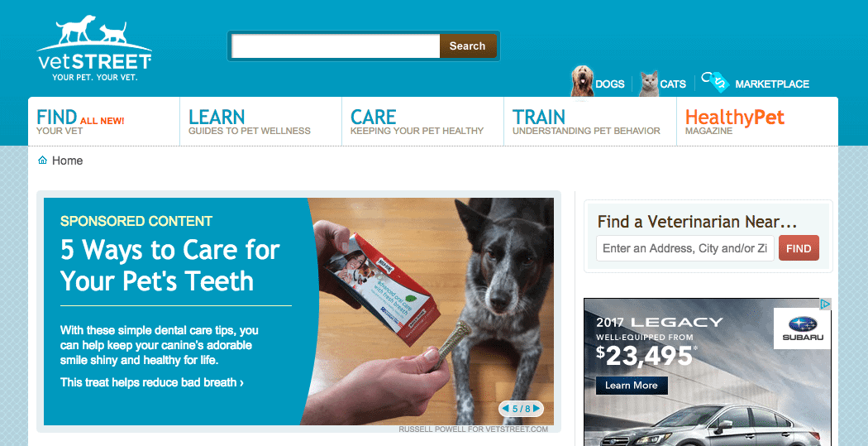Advance to next slide in carousel
868x446 pixels.
[x=537, y=409]
